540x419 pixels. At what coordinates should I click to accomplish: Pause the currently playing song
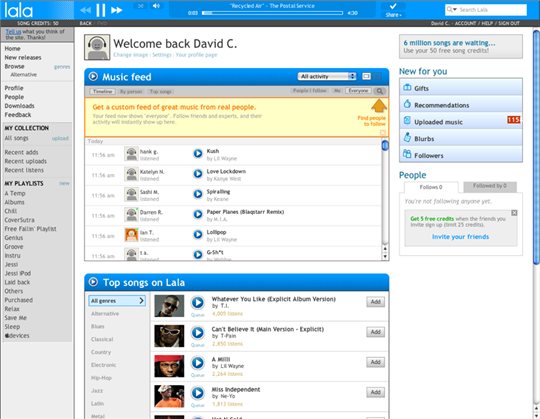coord(101,10)
